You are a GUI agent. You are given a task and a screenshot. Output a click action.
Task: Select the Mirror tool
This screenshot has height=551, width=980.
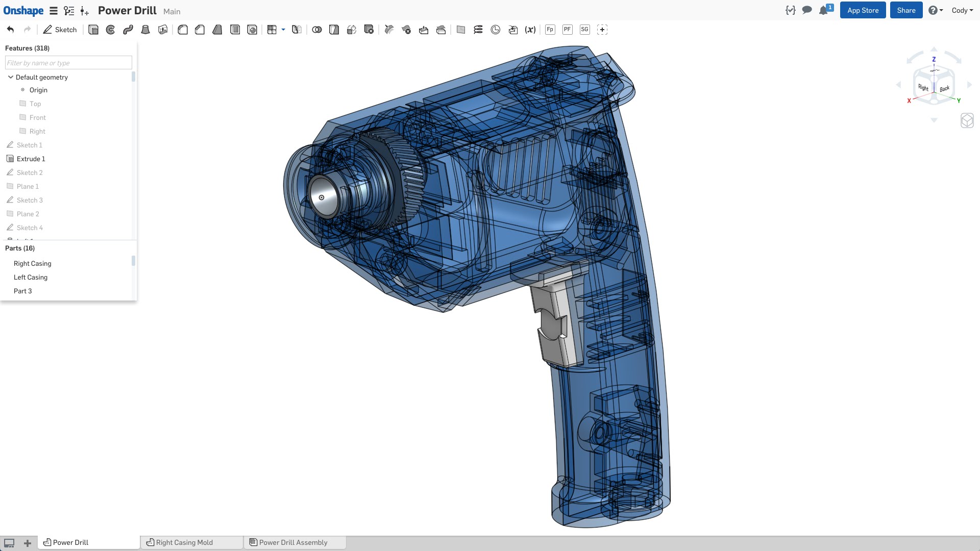click(x=296, y=30)
